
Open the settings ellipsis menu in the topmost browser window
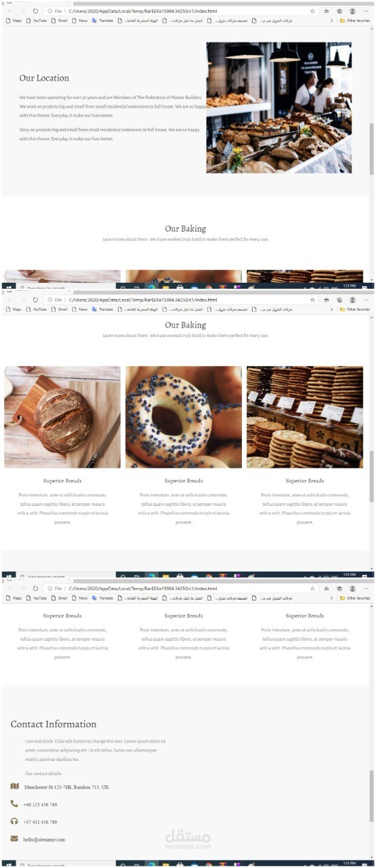365,12
